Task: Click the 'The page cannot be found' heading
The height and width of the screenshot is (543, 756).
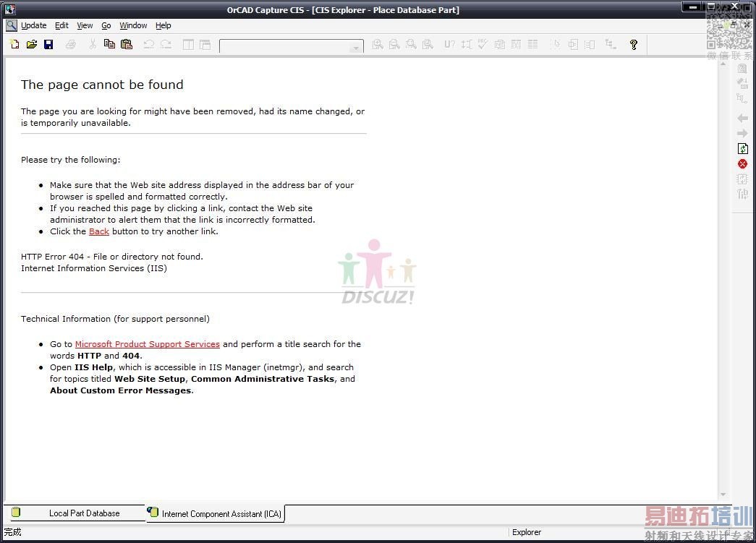Action: [x=102, y=85]
